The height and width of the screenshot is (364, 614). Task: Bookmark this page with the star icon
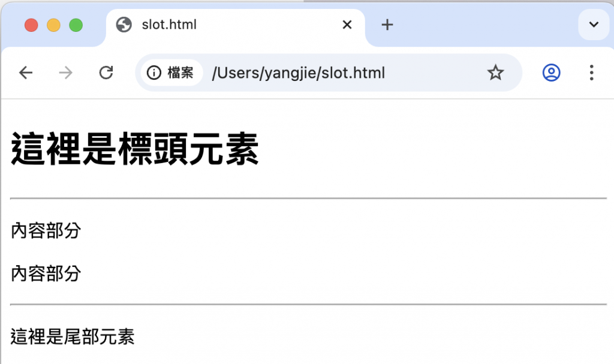tap(495, 73)
